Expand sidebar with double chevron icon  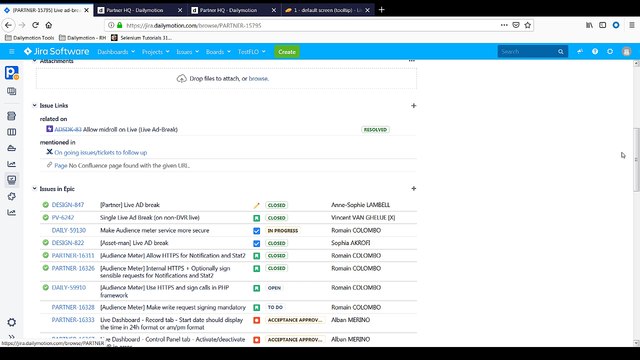[x=11, y=337]
